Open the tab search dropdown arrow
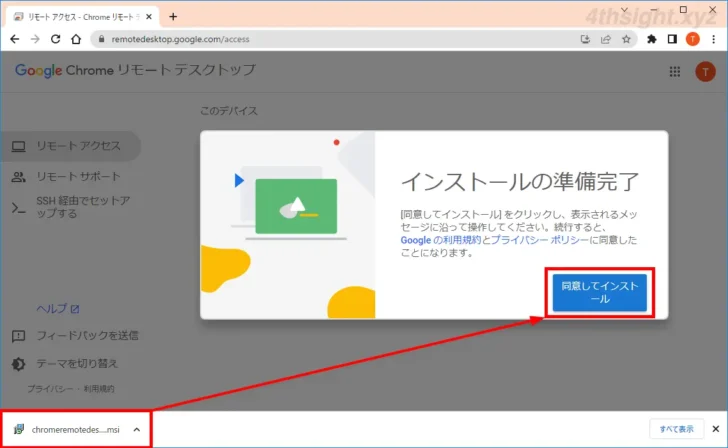This screenshot has width=728, height=448. click(x=624, y=10)
